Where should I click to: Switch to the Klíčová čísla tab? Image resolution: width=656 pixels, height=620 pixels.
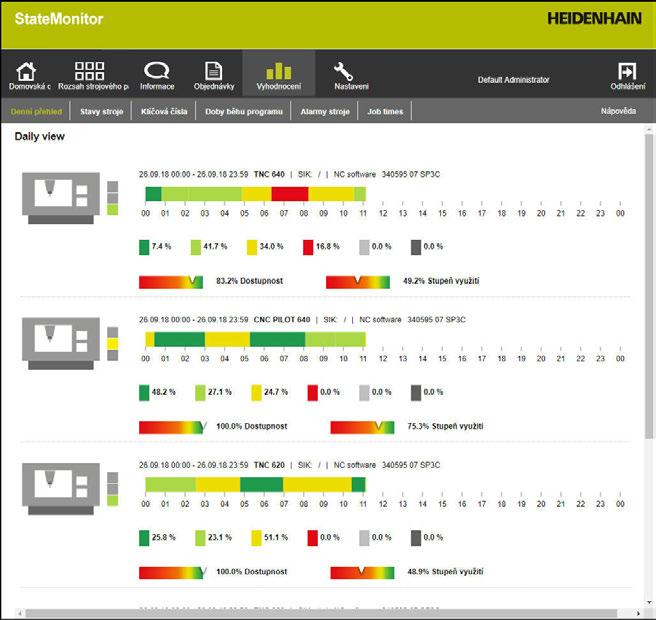pos(164,111)
